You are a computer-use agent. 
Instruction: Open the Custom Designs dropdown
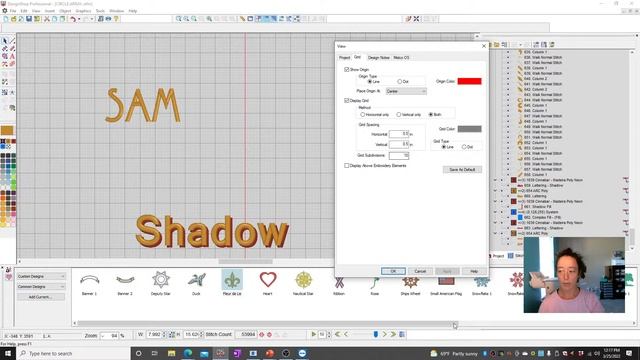(41, 276)
